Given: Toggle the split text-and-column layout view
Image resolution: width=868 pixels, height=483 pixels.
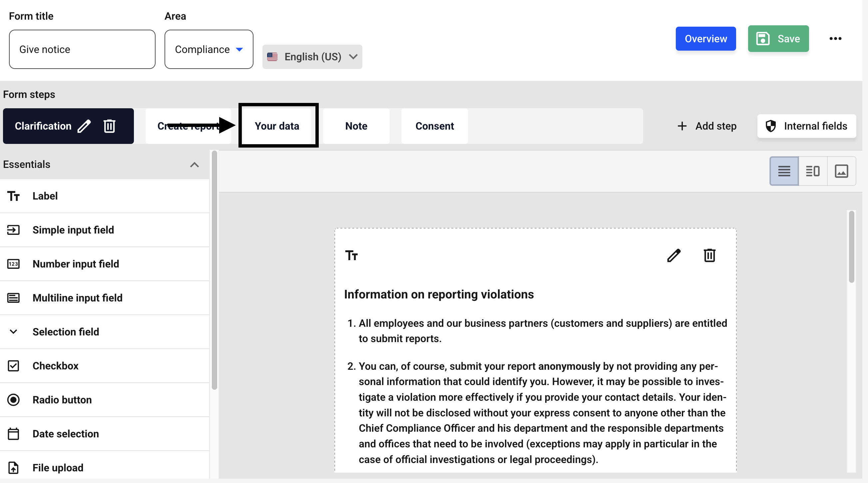Looking at the screenshot, I should pos(812,171).
